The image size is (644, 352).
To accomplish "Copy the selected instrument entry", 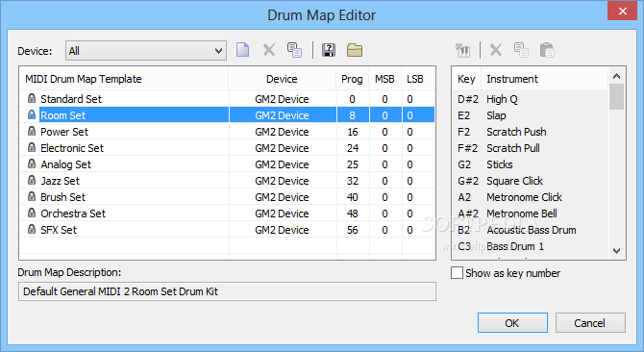I will tap(521, 50).
